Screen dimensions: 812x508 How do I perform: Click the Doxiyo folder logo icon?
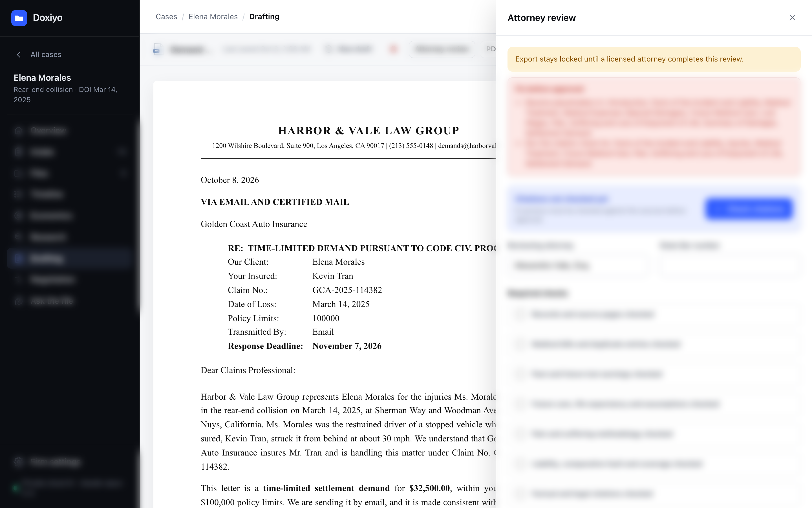[x=19, y=18]
